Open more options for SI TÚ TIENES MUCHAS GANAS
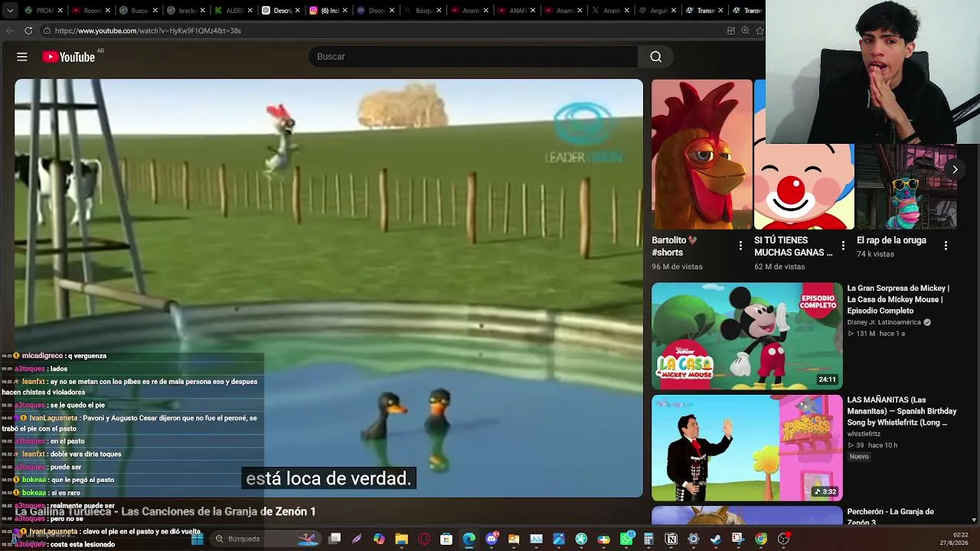This screenshot has width=980, height=551. tap(843, 246)
